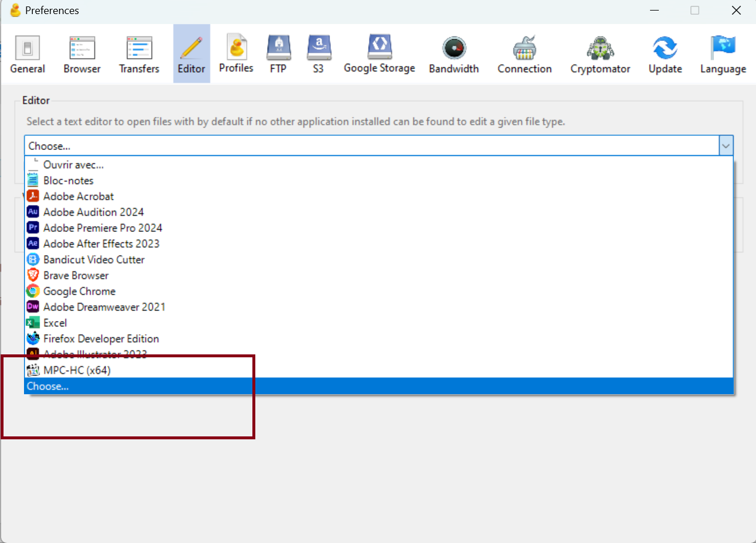Select the Editor pencil icon tab
The image size is (756, 543).
coord(191,54)
